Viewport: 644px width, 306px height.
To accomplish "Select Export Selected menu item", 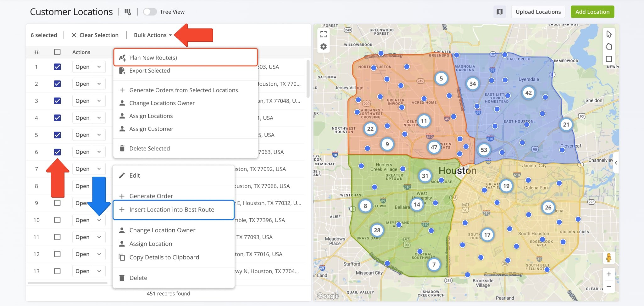I will [186, 71].
